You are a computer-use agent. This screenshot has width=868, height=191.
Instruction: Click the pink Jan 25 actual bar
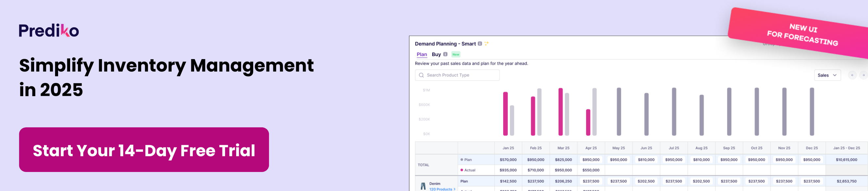(x=505, y=114)
